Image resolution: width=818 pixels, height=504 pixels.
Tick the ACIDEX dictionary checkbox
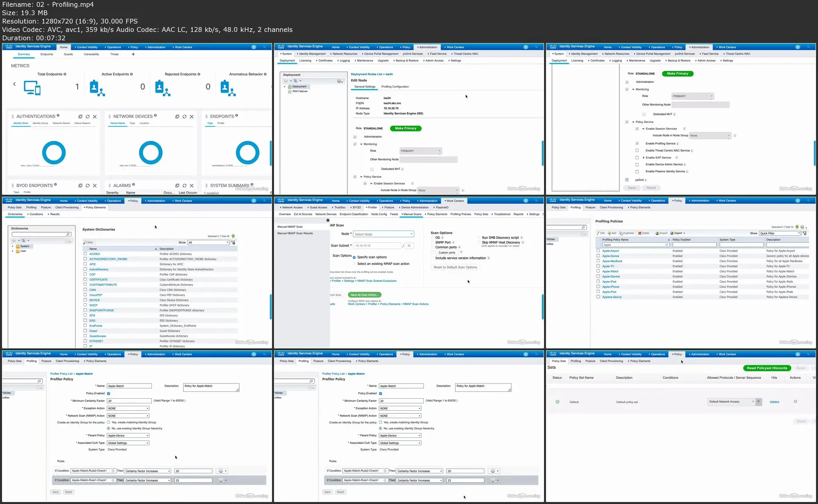(x=85, y=254)
